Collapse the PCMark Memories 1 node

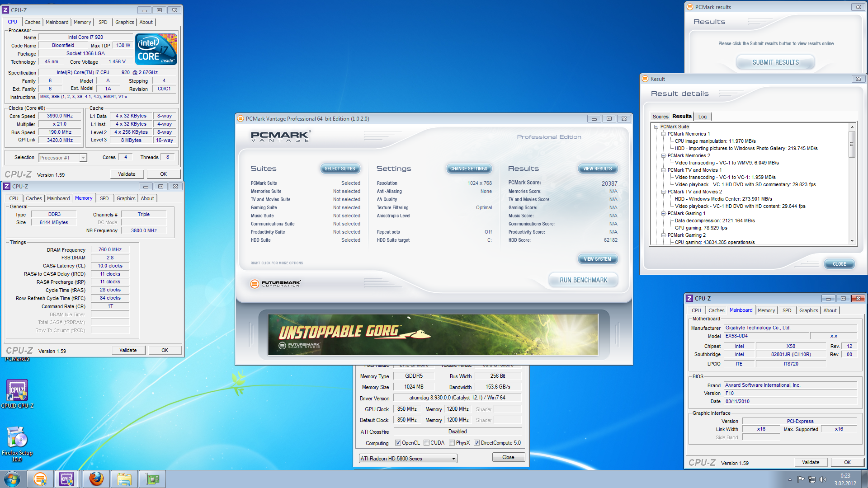coord(663,134)
